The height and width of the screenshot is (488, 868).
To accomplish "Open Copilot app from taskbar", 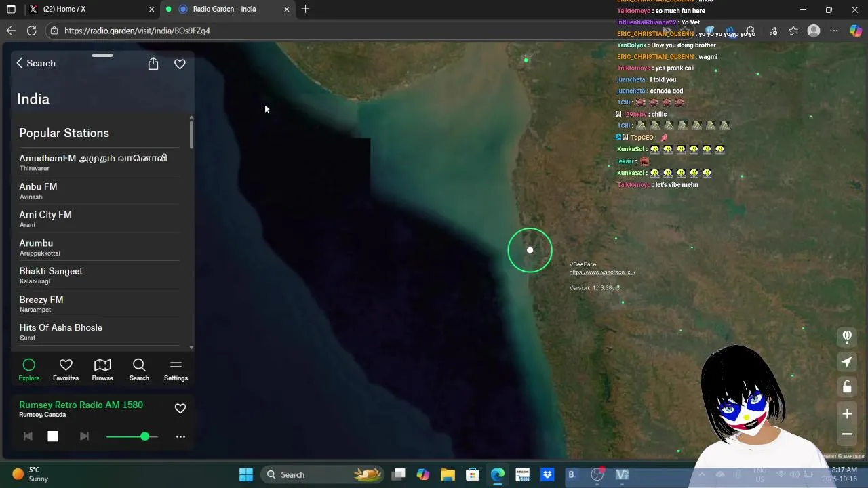I will click(x=422, y=474).
